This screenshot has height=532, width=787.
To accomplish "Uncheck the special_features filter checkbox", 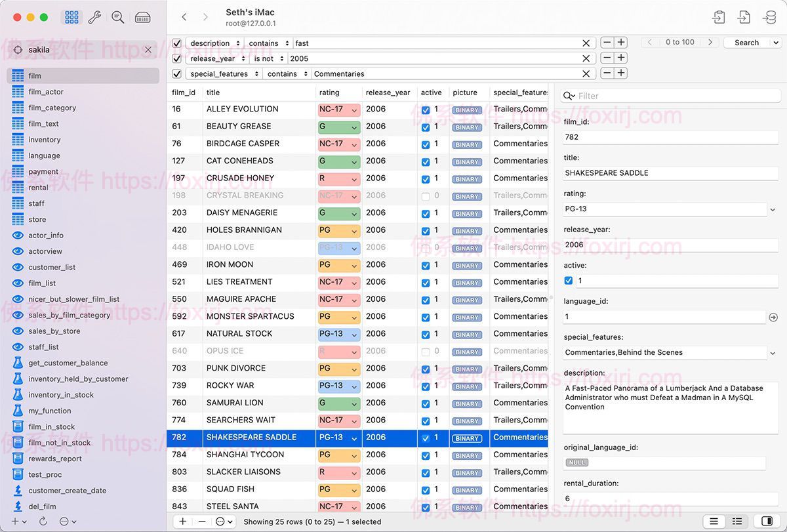I will pos(176,74).
